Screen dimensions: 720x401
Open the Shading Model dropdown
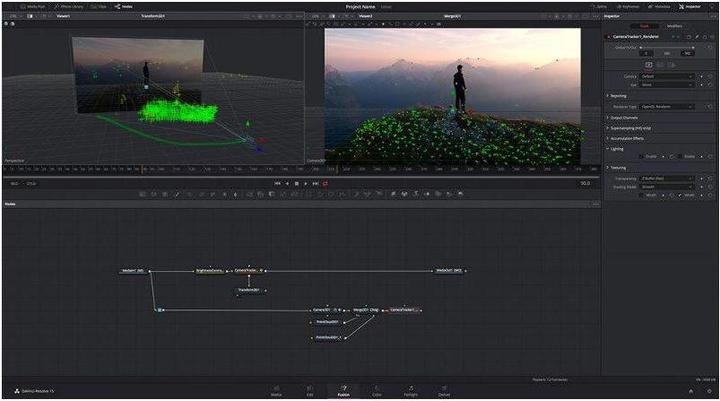(x=667, y=187)
